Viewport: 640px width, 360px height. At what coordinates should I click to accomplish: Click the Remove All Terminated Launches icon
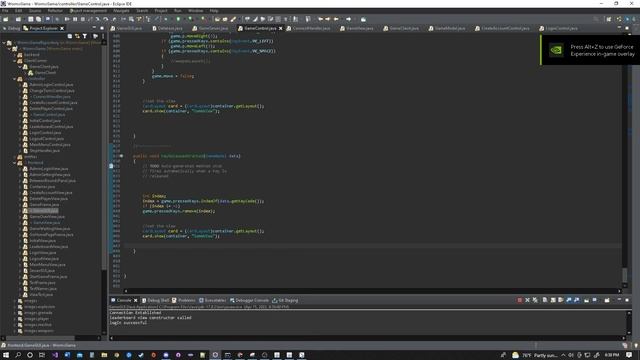[x=535, y=300]
